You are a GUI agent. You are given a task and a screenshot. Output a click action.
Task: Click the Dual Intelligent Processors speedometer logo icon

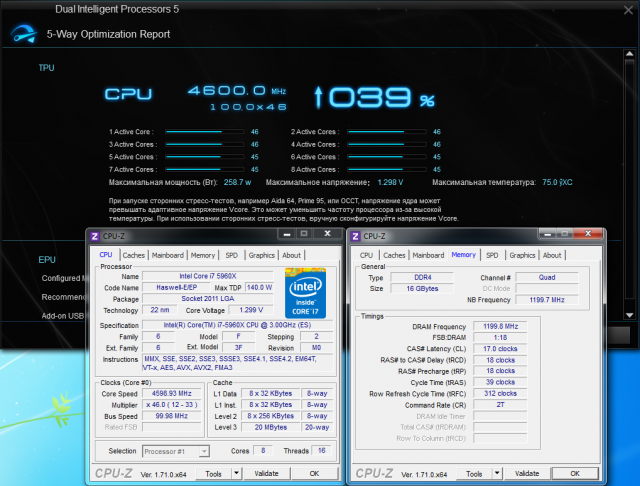[x=24, y=34]
